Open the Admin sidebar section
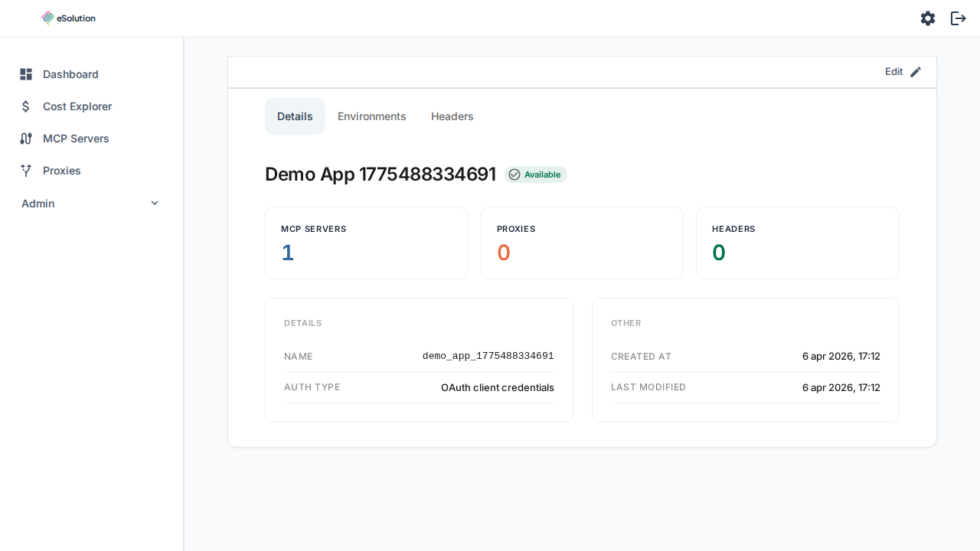 [92, 203]
